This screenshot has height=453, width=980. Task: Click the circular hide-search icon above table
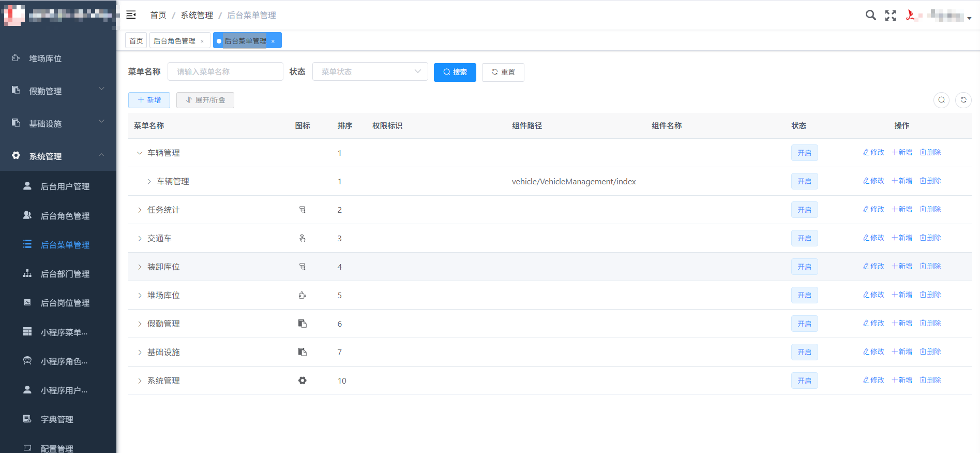point(942,100)
